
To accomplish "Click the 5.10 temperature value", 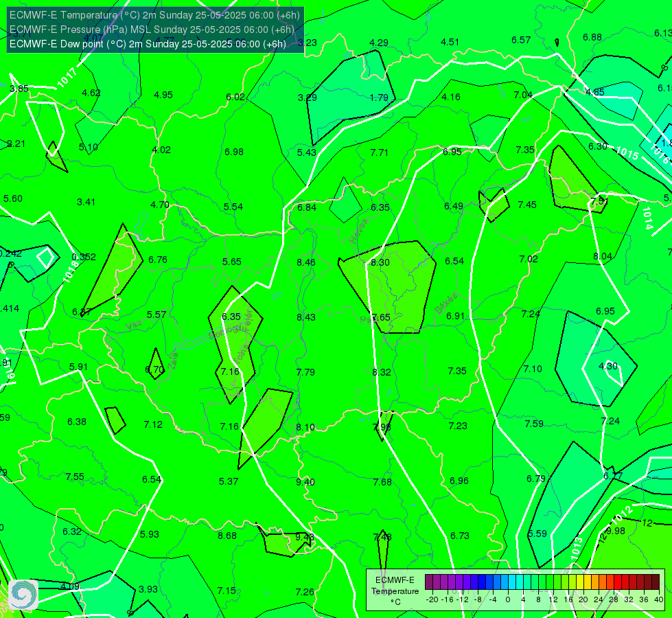I will pos(89,147).
